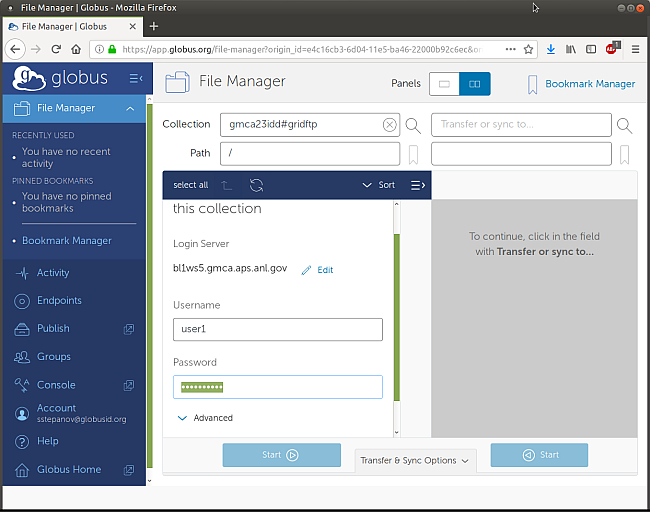Screen dimensions: 650x512
Task: Close the File Manager | Globus tab
Action: point(133,27)
